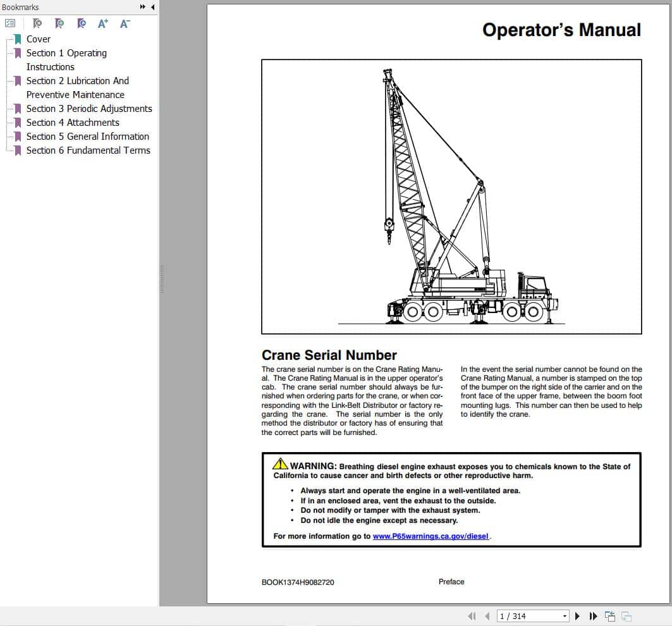The width and height of the screenshot is (672, 626).
Task: Go to the next page arrow
Action: point(577,615)
